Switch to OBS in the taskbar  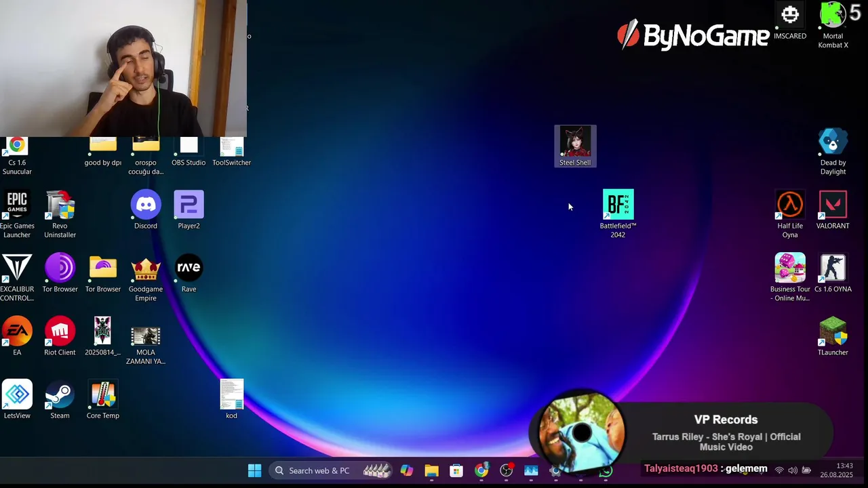tap(507, 470)
